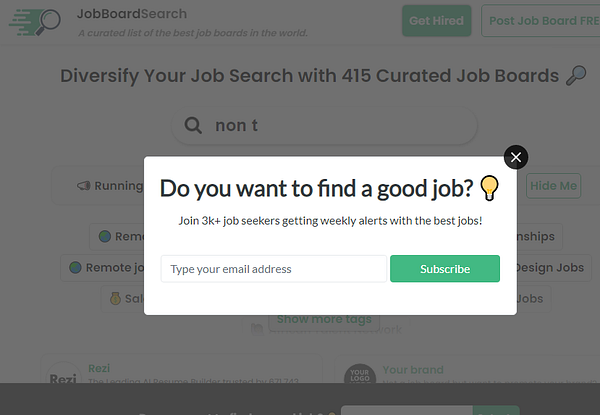Open the Your brand listing link
This screenshot has height=415, width=600.
[x=412, y=369]
